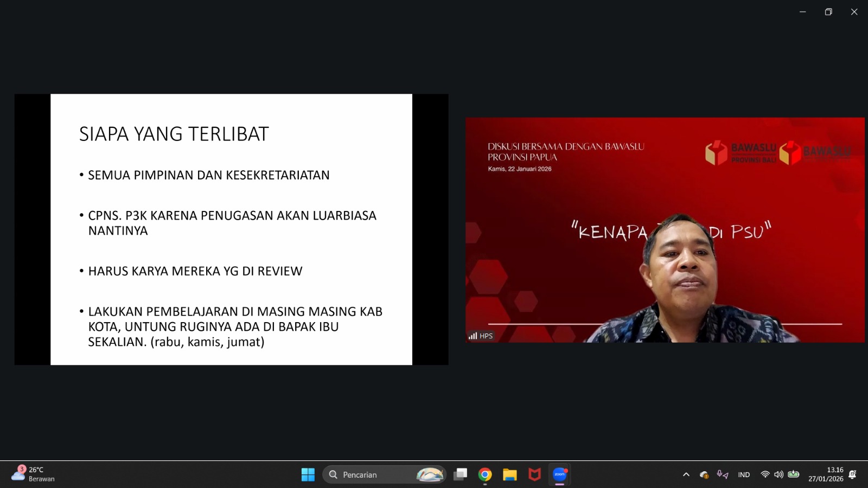
Task: Click bullet starting LAKUKAN PEMBELAJARAN DI MASING
Action: [x=235, y=326]
